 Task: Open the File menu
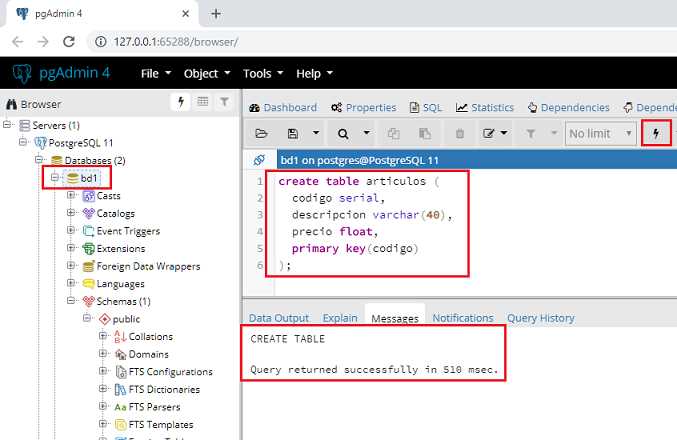pos(156,73)
